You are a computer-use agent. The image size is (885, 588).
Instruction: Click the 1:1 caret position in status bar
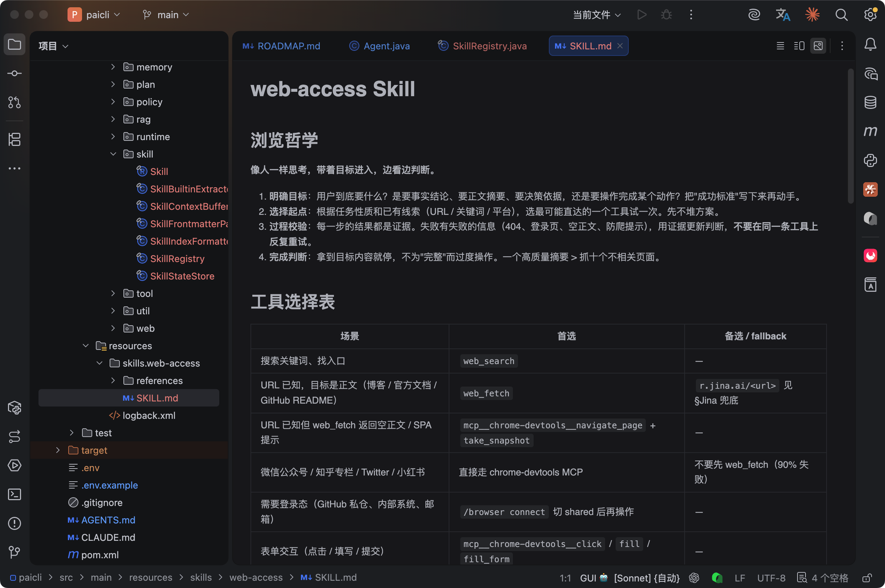coord(565,577)
